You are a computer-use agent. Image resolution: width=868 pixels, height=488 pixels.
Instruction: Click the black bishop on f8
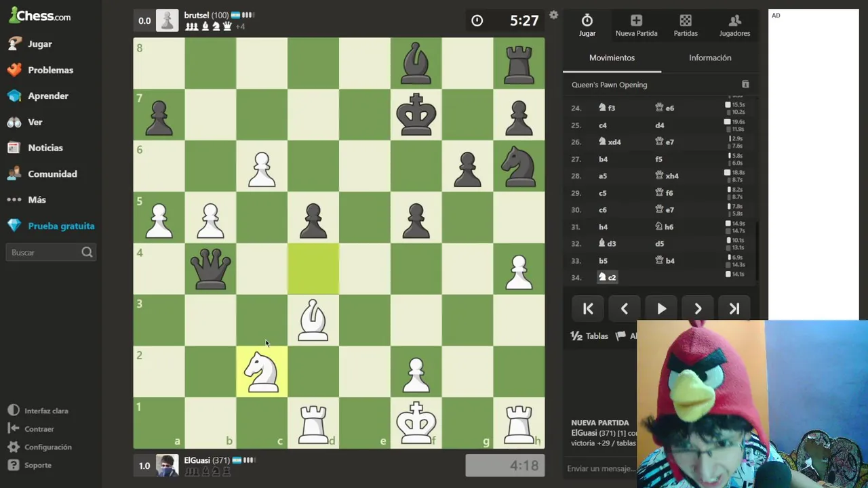(x=416, y=63)
